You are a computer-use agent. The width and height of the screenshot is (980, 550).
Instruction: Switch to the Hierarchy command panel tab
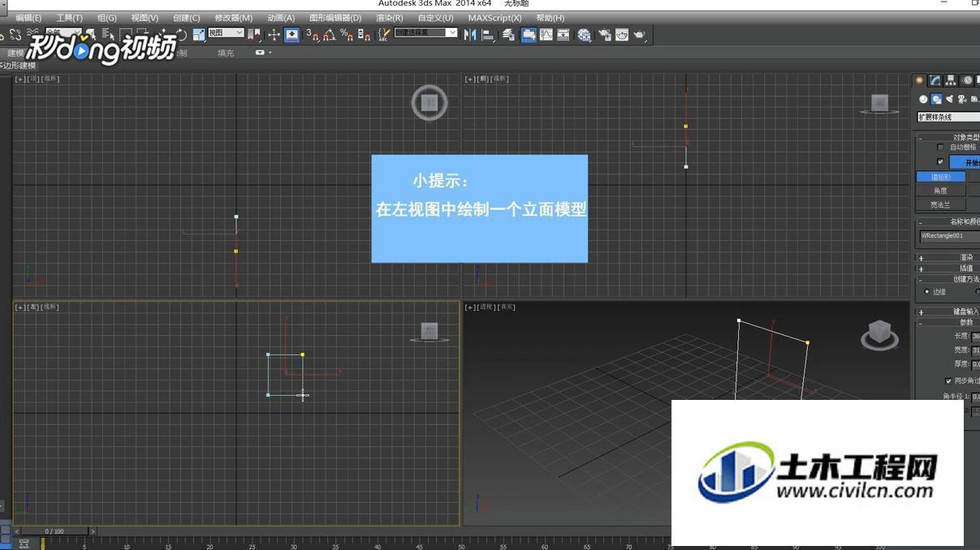point(950,79)
